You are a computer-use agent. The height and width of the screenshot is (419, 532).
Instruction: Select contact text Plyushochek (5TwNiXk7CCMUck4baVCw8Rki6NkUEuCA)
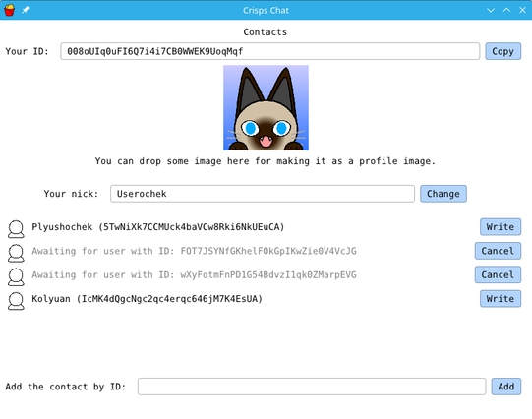(x=158, y=227)
